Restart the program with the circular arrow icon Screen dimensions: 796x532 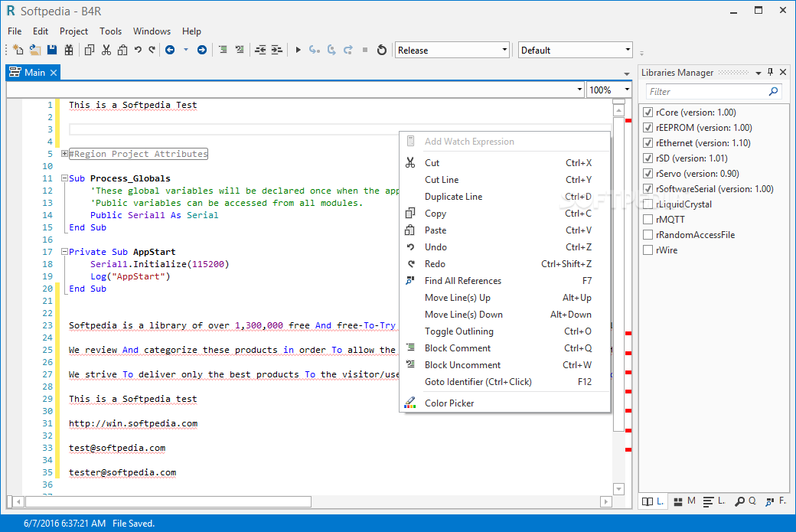(x=382, y=50)
